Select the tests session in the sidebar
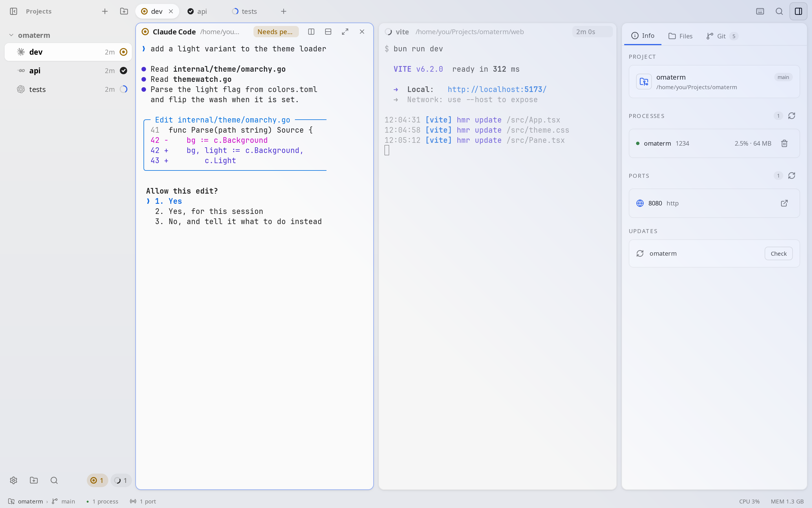Viewport: 812px width, 508px height. click(x=68, y=89)
